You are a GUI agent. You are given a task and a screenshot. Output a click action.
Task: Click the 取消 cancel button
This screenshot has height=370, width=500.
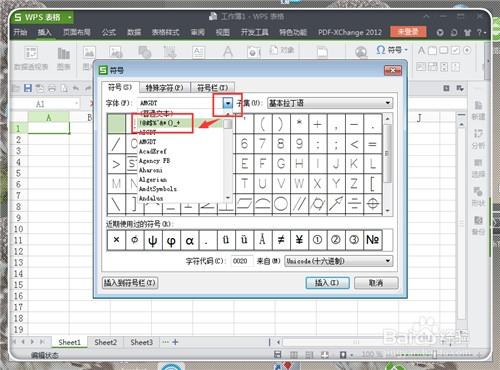pos(376,283)
